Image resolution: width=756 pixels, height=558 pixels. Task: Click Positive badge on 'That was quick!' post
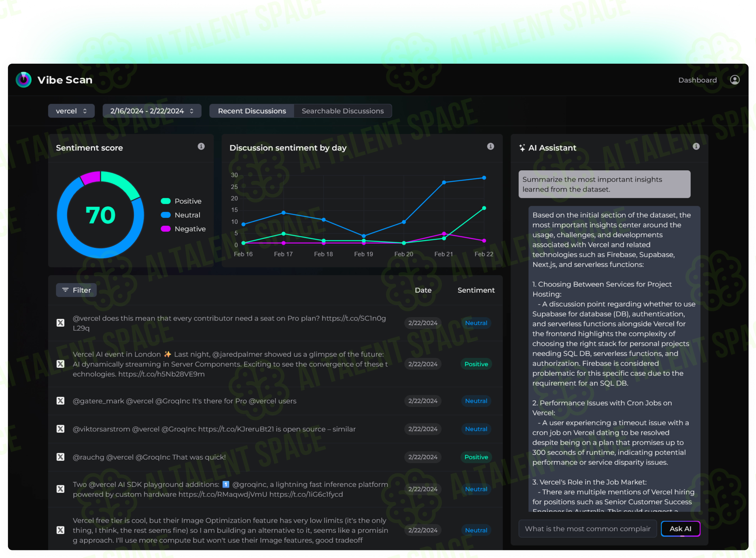(476, 457)
